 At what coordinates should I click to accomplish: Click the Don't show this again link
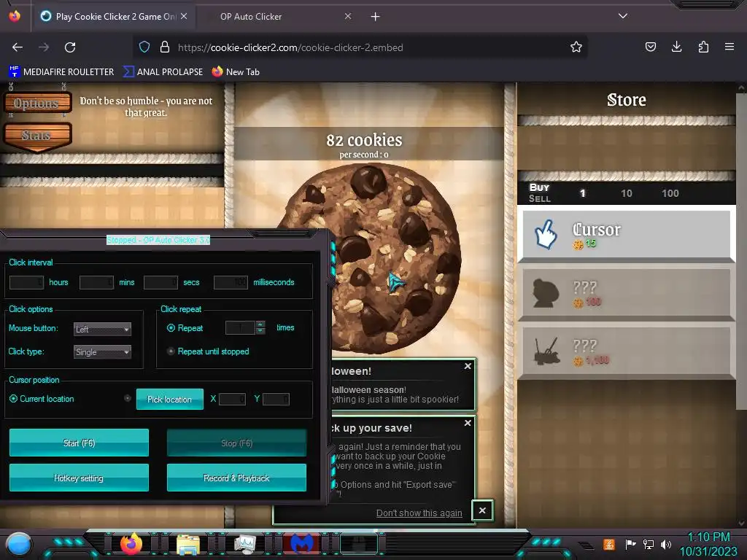[419, 513]
